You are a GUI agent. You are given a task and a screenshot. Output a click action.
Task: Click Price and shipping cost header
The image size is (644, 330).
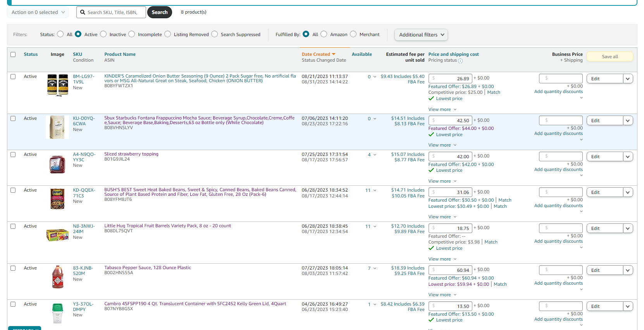coord(453,54)
